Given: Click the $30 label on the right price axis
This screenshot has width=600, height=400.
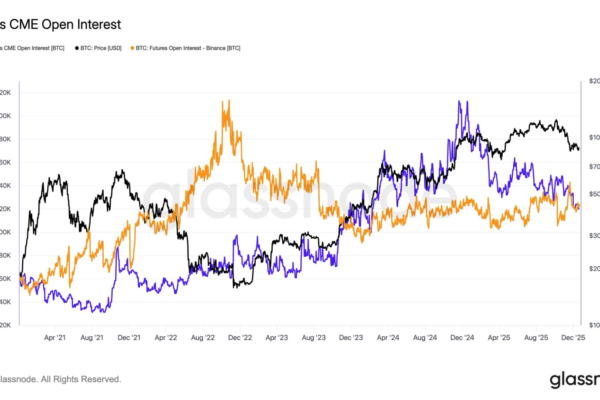Looking at the screenshot, I should (x=592, y=234).
